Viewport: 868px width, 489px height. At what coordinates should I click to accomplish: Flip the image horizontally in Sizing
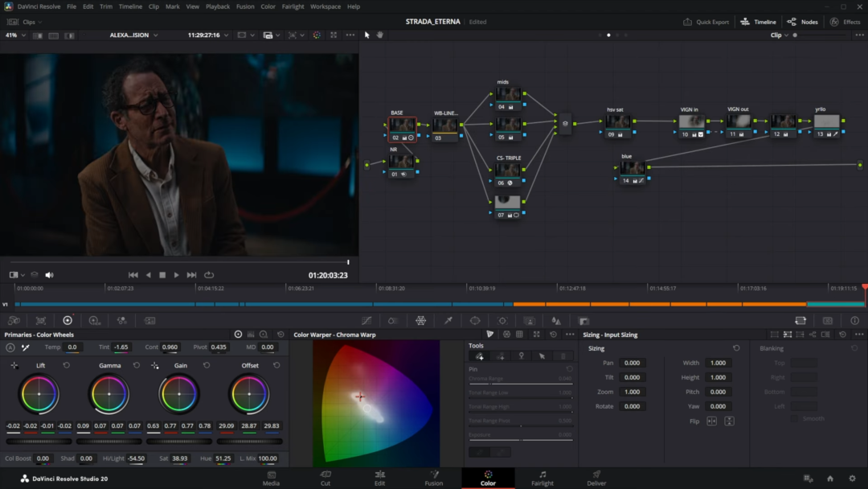coord(712,421)
